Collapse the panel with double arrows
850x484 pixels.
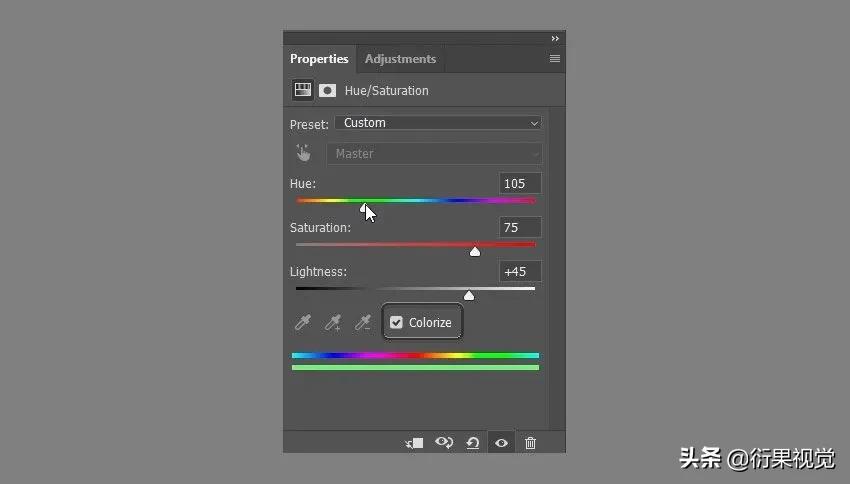(x=555, y=39)
